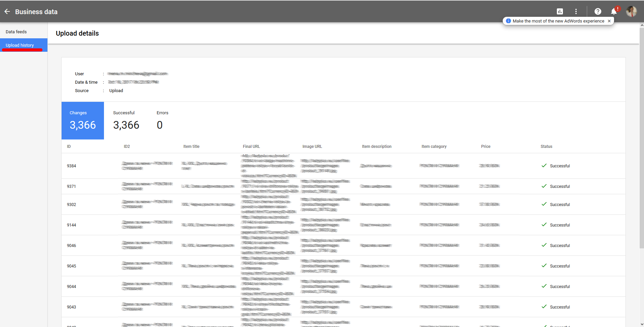Open the Help question mark icon
644x327 pixels.
598,11
